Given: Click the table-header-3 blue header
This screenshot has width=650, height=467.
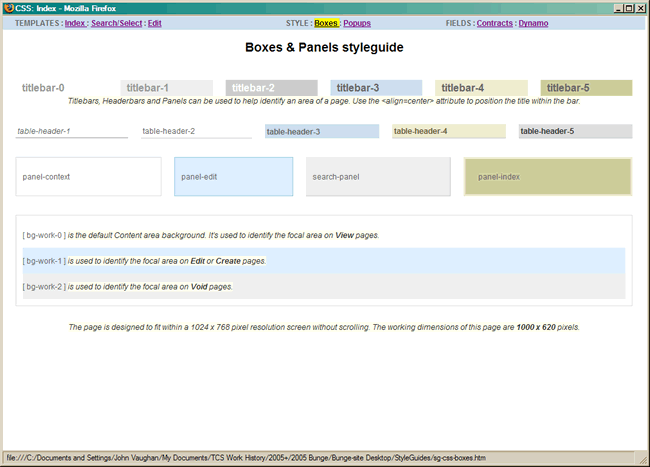Looking at the screenshot, I should click(322, 131).
